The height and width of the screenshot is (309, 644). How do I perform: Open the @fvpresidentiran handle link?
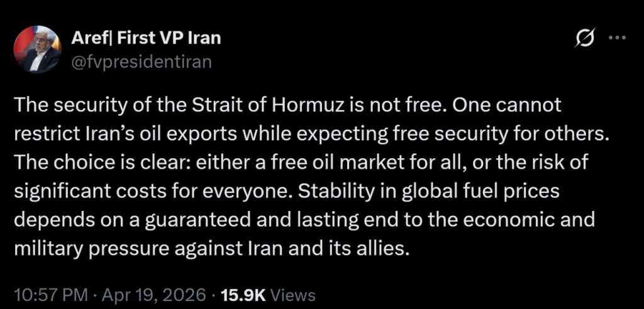point(143,60)
